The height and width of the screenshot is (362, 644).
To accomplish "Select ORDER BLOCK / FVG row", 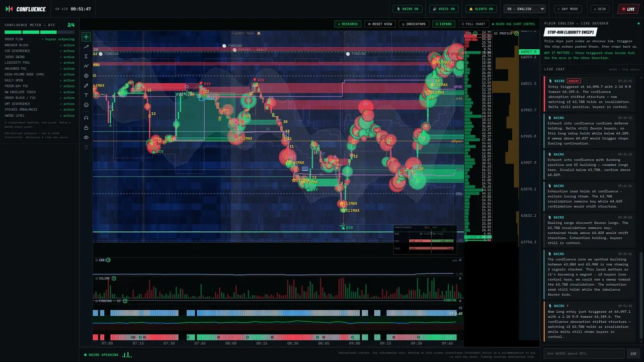I will coord(39,98).
